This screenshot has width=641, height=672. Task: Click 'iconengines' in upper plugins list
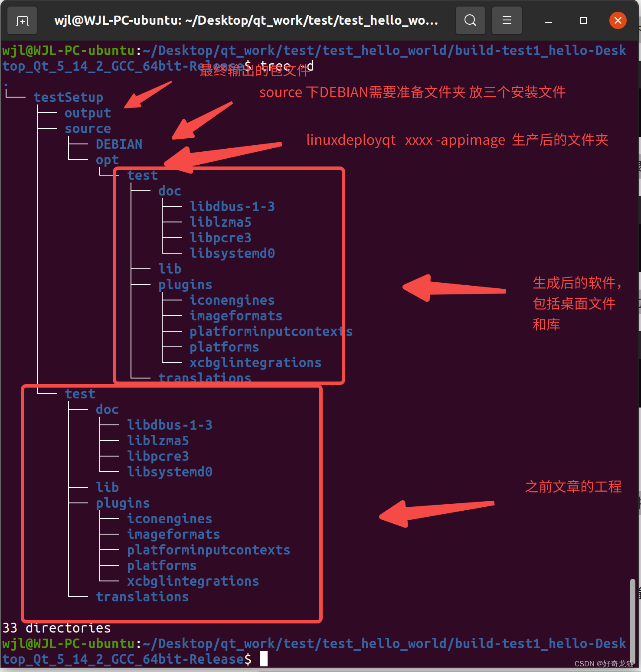click(232, 300)
